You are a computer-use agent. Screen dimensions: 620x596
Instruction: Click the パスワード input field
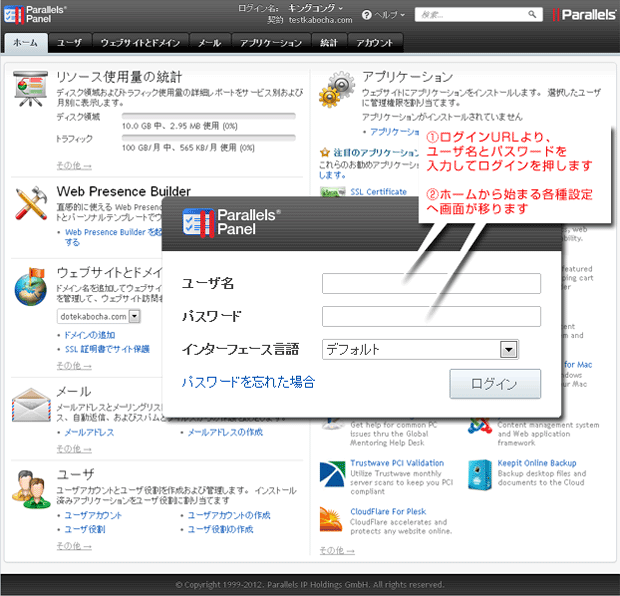(x=431, y=316)
